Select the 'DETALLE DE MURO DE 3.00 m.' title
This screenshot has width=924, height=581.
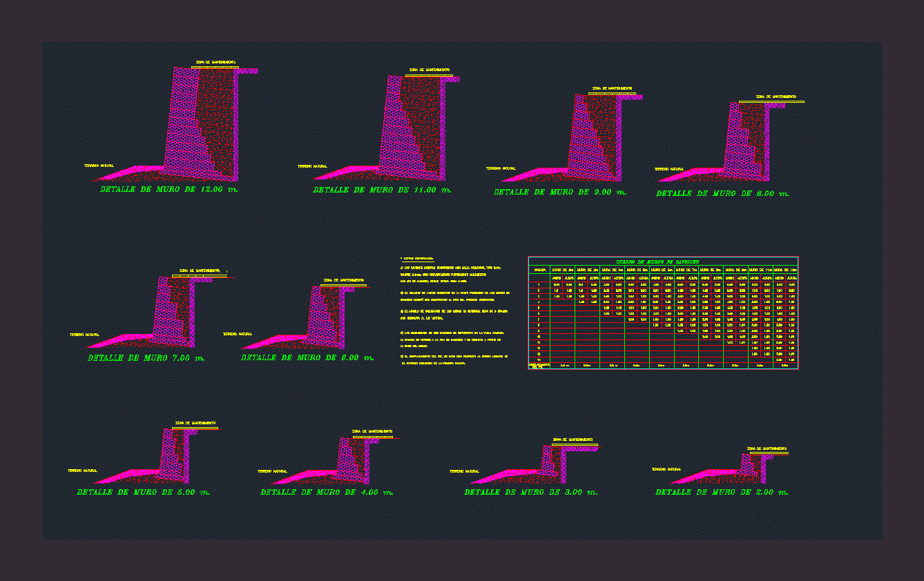[x=531, y=492]
